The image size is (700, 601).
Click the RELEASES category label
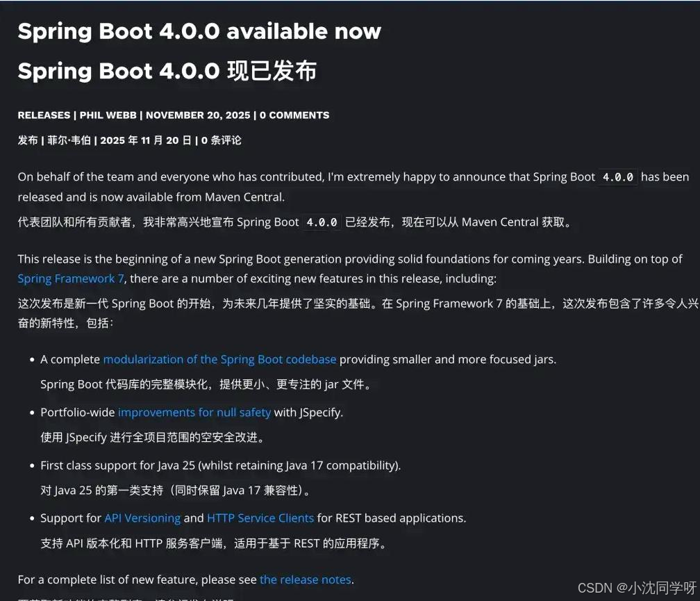click(x=44, y=115)
